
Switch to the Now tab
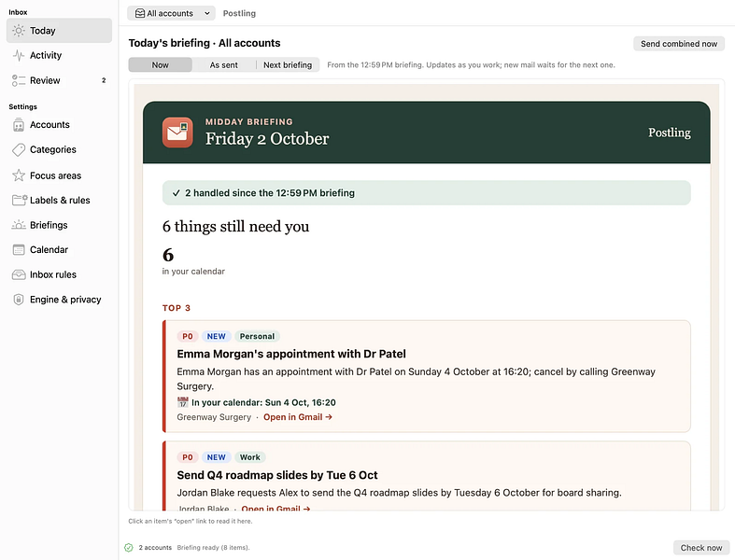pyautogui.click(x=161, y=64)
